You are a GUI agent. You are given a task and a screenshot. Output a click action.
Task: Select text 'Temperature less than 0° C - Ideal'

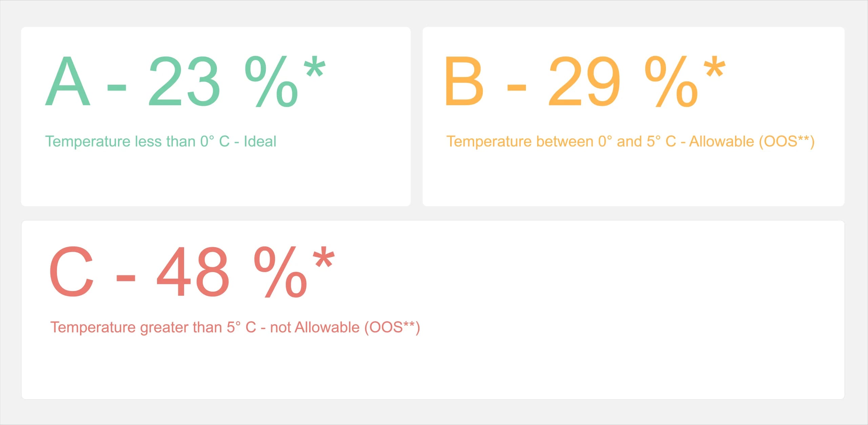click(x=161, y=141)
